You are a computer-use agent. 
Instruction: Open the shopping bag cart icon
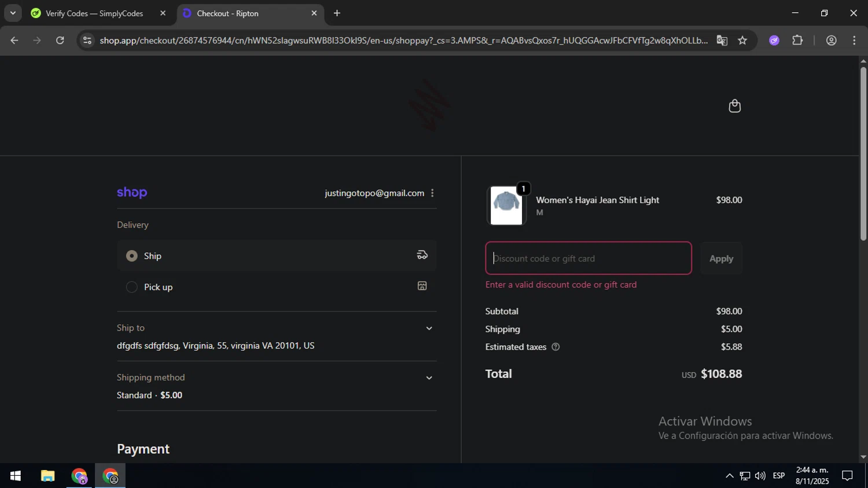[734, 106]
